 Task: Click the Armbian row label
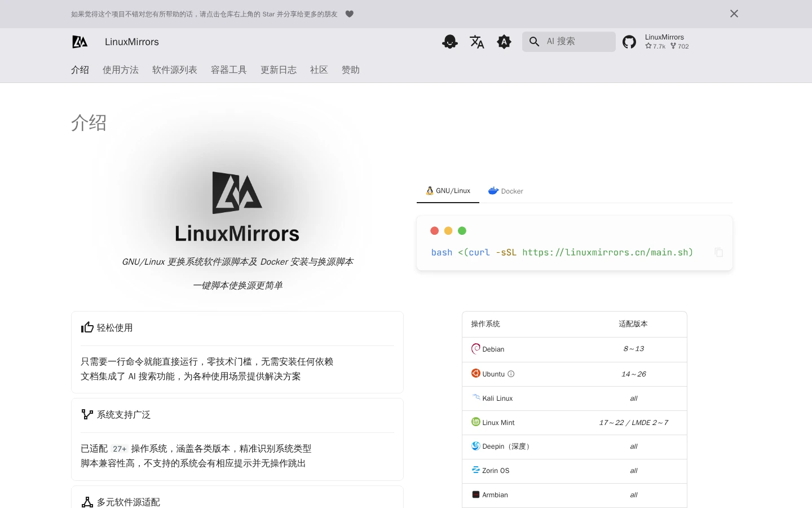tap(495, 494)
